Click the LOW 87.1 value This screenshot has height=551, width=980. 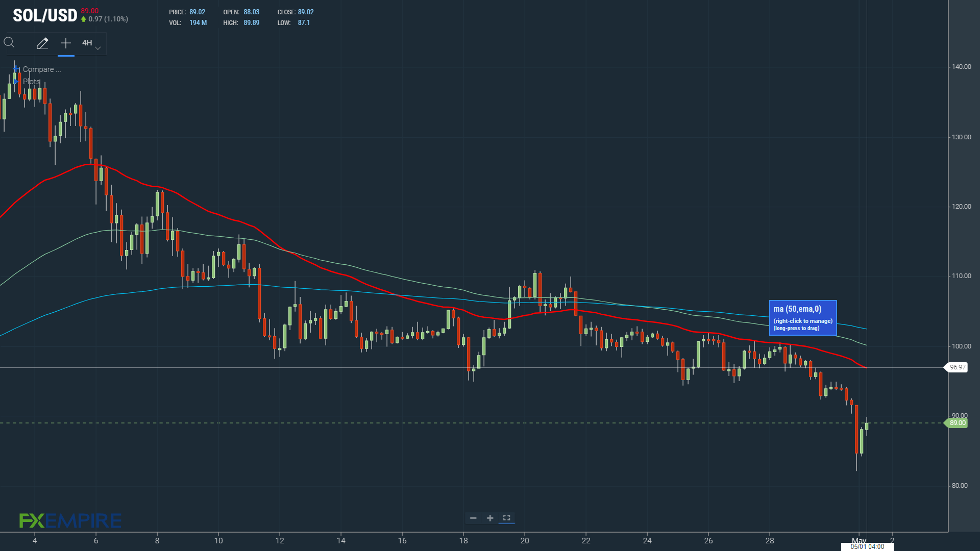[304, 23]
